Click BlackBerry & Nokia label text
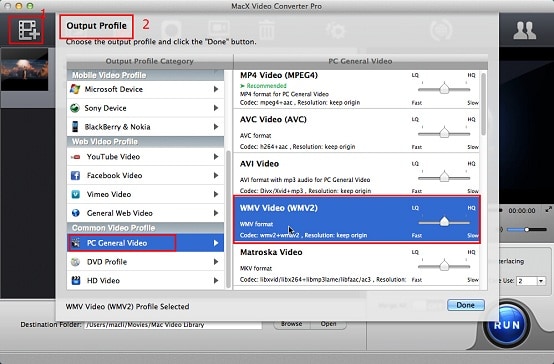 117,127
